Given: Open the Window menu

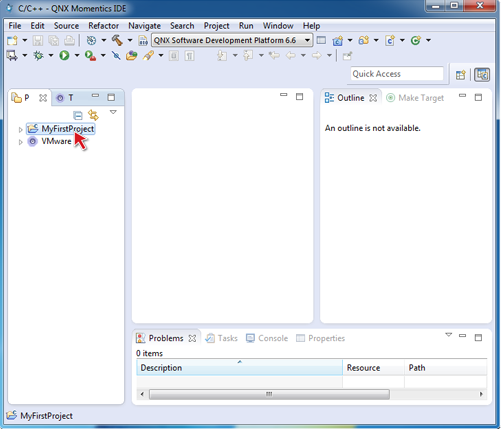Looking at the screenshot, I should point(278,26).
